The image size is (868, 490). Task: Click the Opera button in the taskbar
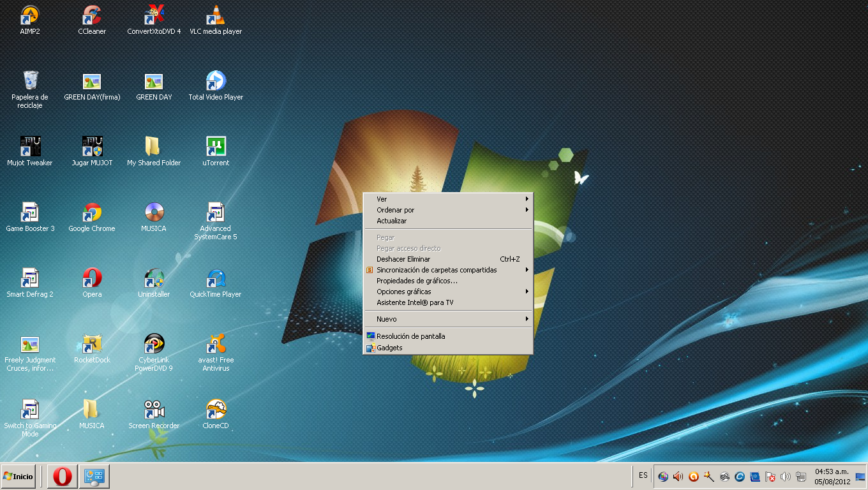[63, 477]
